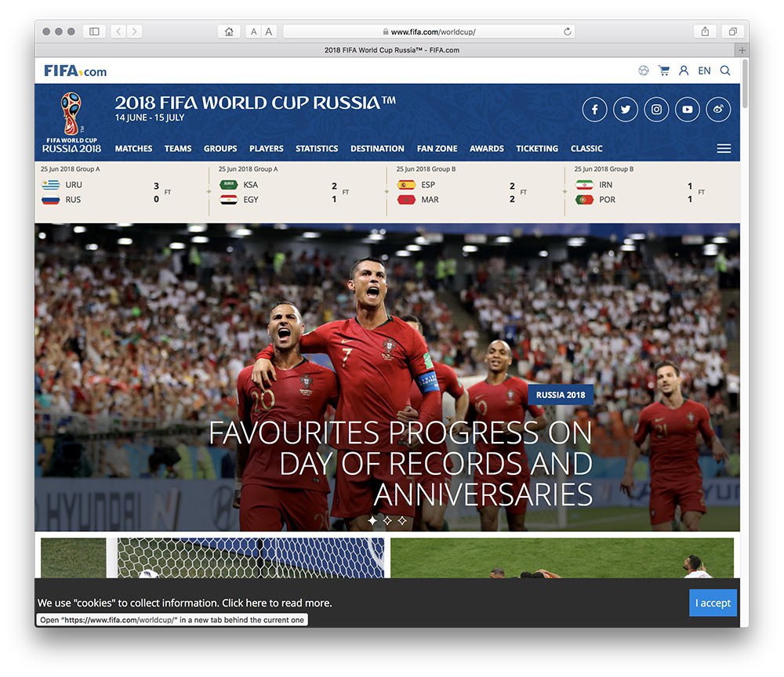784x677 pixels.
Task: Open FIFA's Instagram page icon
Action: click(x=656, y=110)
